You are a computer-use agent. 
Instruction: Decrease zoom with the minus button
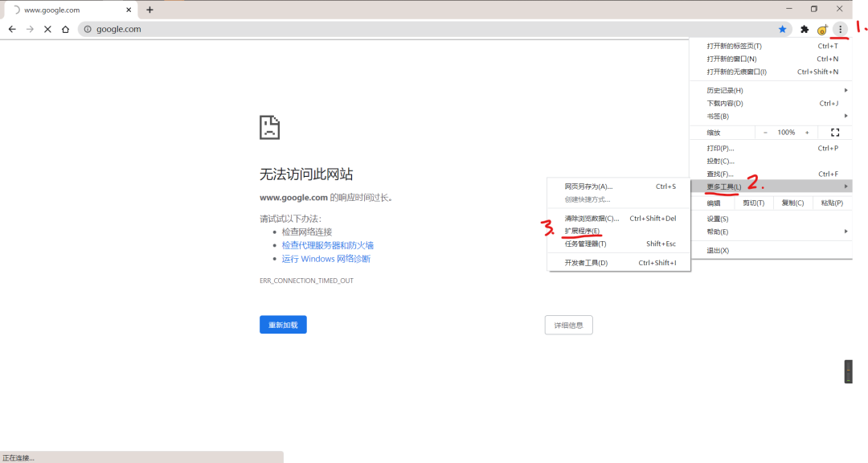[x=765, y=133]
